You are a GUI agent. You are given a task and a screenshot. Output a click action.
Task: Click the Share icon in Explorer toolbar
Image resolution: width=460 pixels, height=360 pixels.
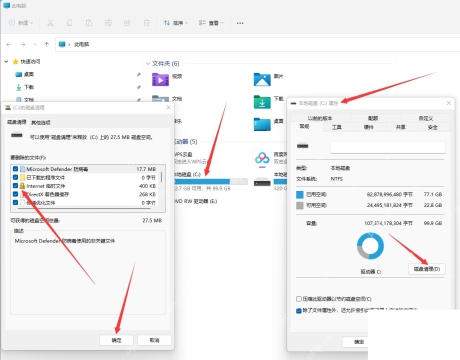pyautogui.click(x=127, y=23)
